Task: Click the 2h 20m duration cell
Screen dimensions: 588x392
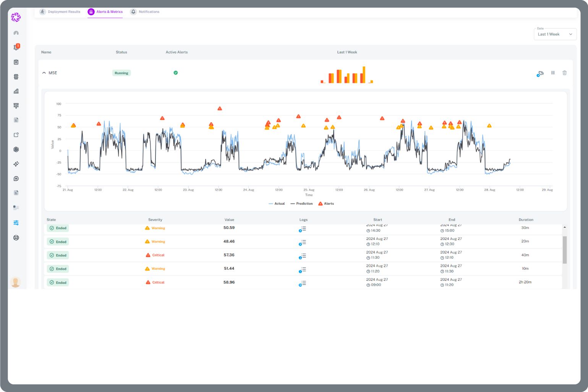Action: point(525,282)
